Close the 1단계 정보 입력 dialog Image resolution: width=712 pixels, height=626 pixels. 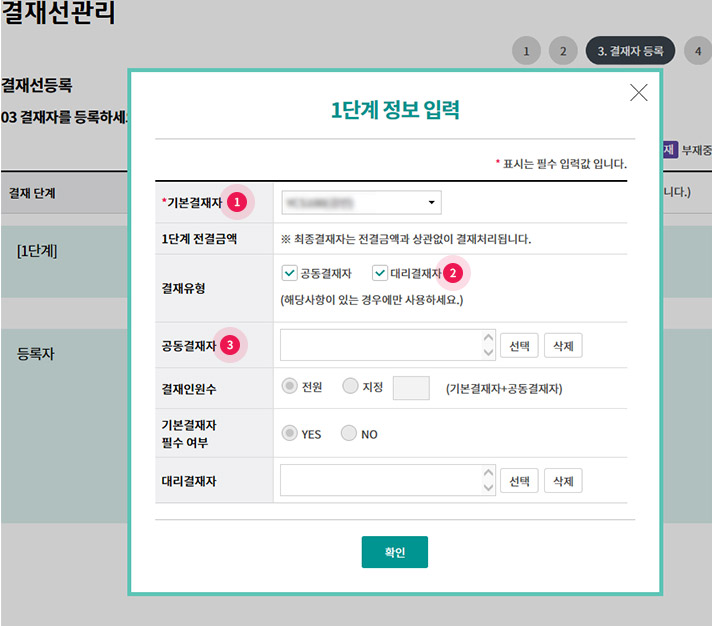638,93
